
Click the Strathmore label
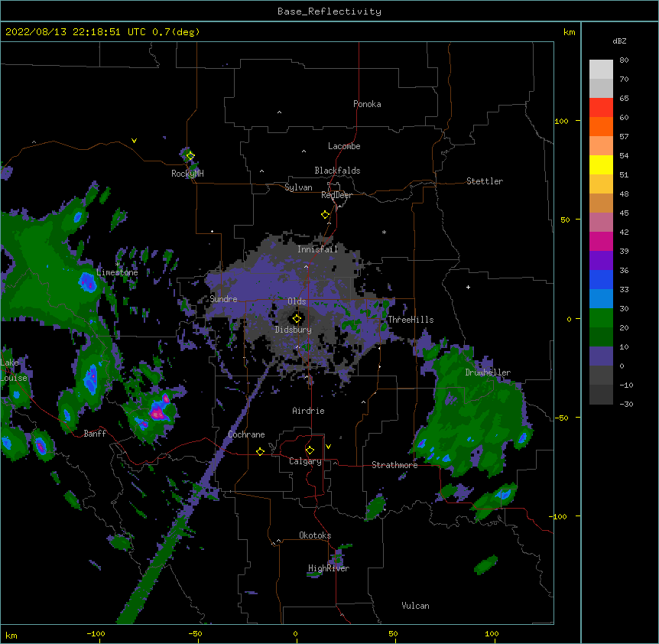click(394, 465)
